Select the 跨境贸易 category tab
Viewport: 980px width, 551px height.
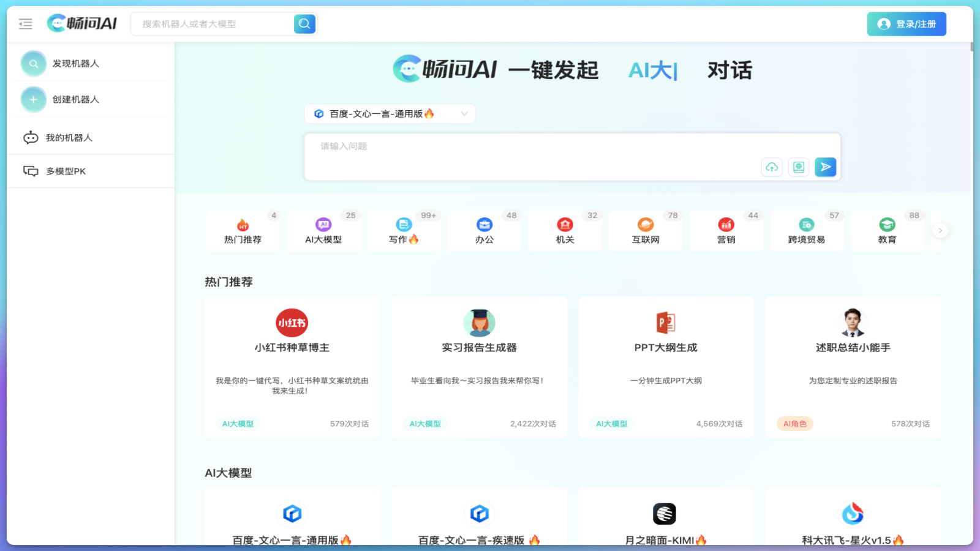tap(807, 231)
